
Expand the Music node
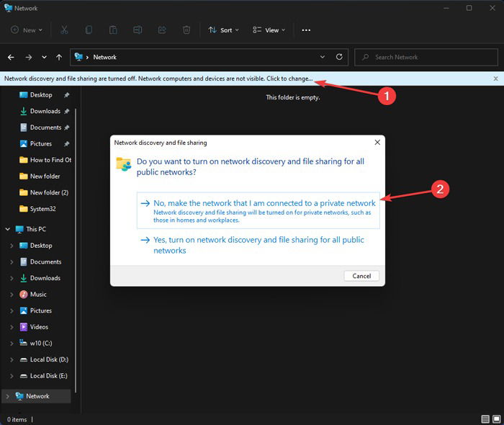12,295
